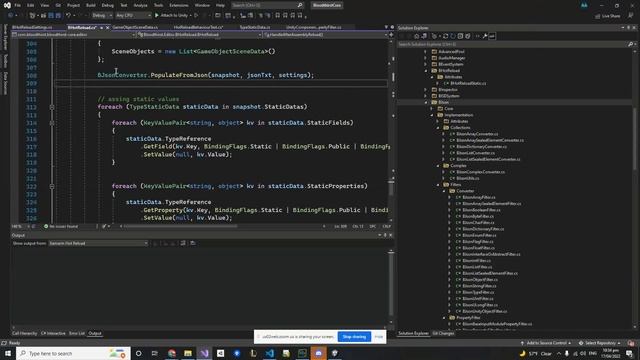Click the Solution Explorer Home icon
The height and width of the screenshot is (360, 640).
coord(416,36)
